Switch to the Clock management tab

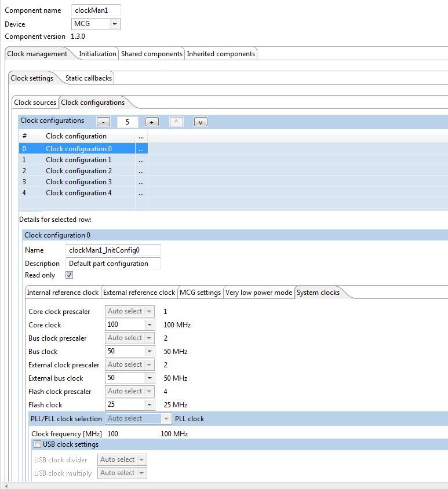click(x=37, y=54)
